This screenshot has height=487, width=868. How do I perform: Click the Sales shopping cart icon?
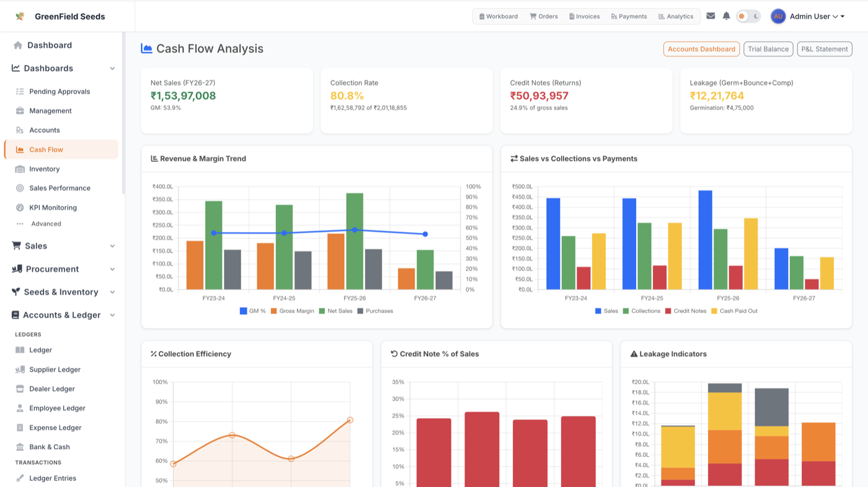pos(16,246)
